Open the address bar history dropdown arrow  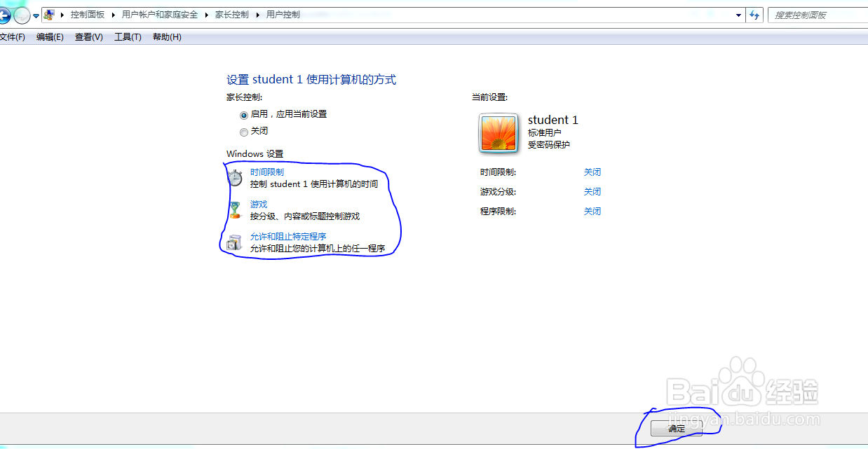pyautogui.click(x=738, y=15)
